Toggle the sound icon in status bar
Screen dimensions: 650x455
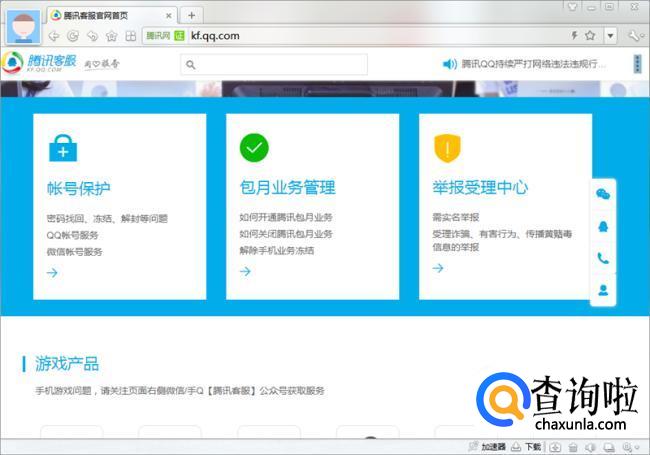click(x=590, y=447)
